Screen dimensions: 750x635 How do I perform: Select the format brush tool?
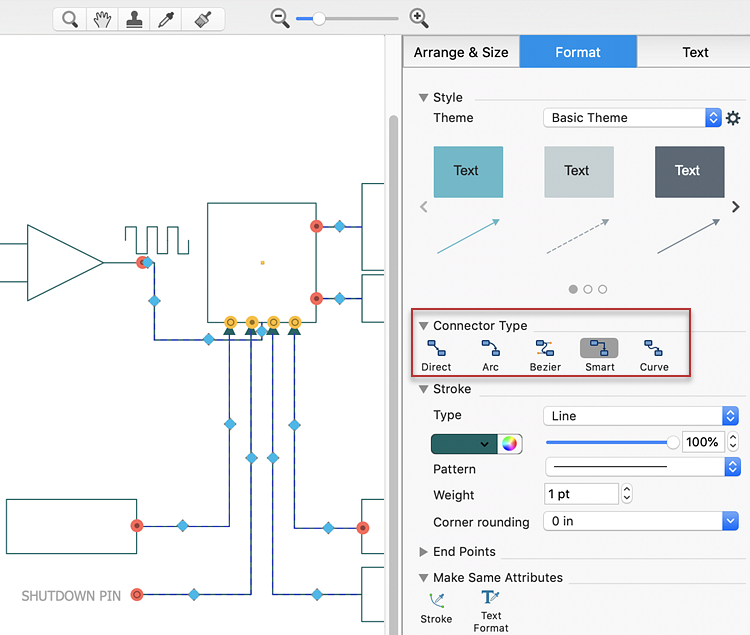click(203, 19)
